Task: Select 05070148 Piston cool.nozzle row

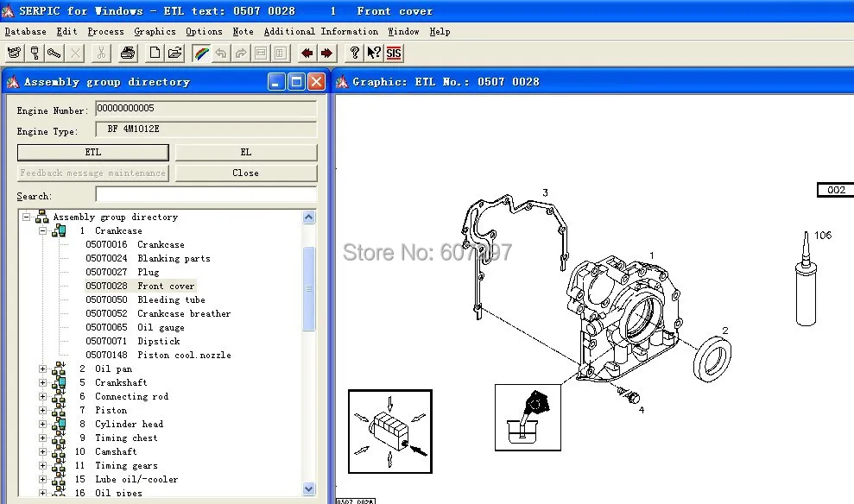Action: pos(159,355)
